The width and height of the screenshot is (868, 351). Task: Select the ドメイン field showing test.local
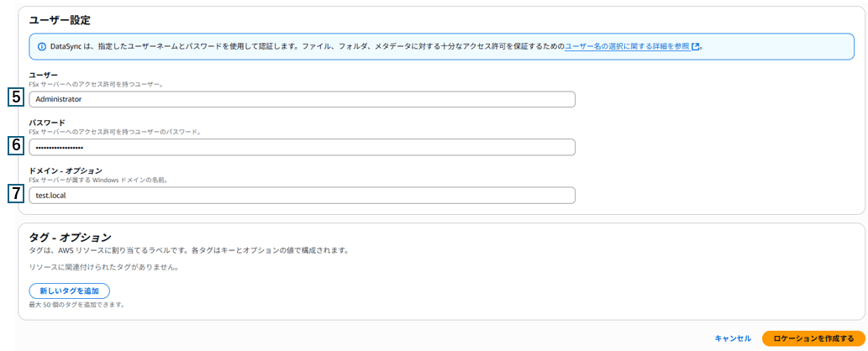[302, 195]
